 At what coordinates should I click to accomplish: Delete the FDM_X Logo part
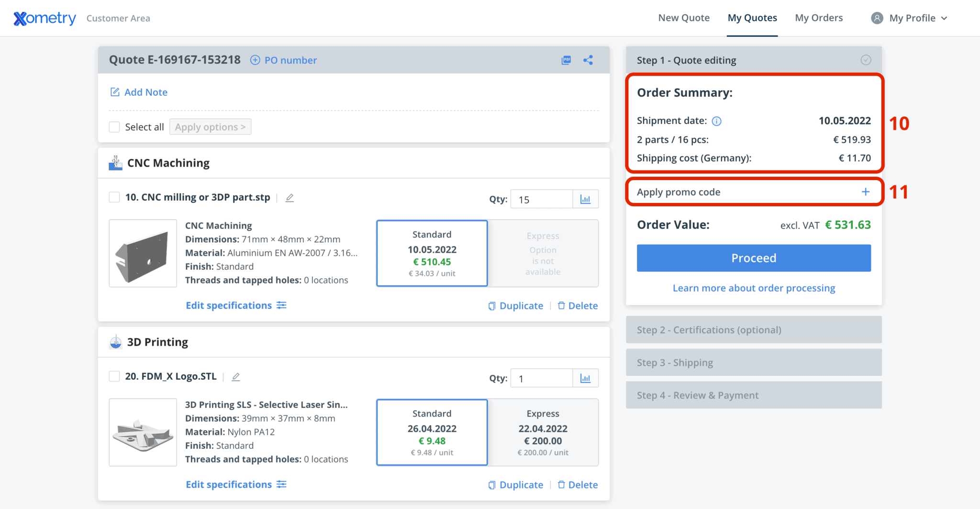[x=578, y=485]
